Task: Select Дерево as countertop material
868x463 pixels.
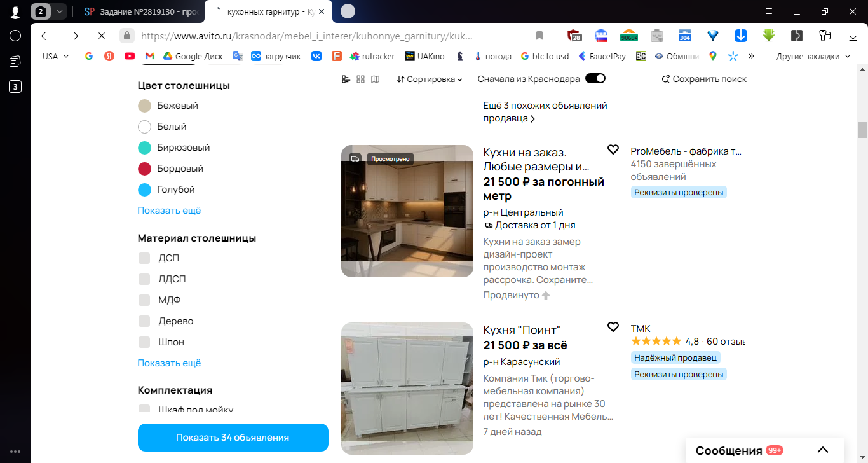Action: 144,321
